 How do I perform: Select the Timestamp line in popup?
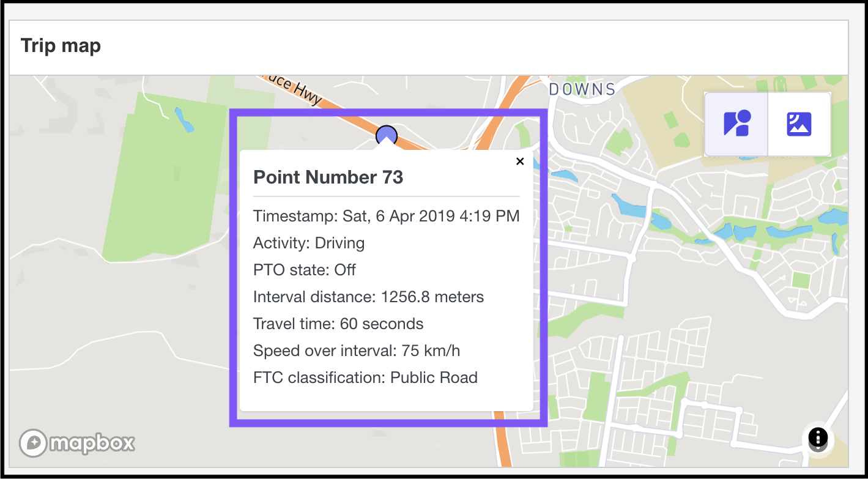coord(386,216)
